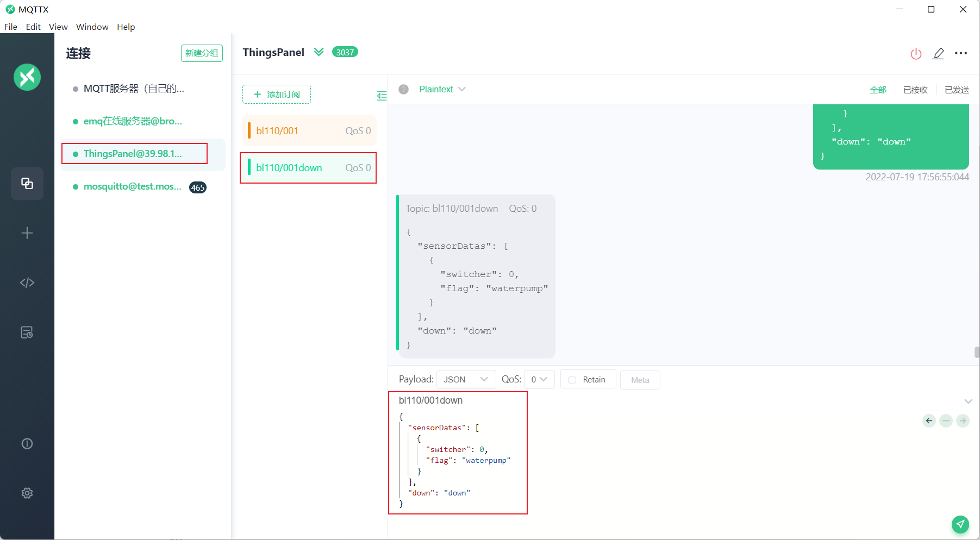This screenshot has width=980, height=540.
Task: Go to the next payload history with the right arrow
Action: click(x=963, y=420)
